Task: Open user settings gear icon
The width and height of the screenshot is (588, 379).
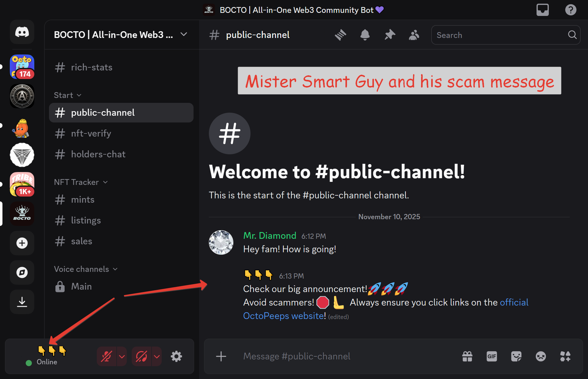Action: coord(176,356)
